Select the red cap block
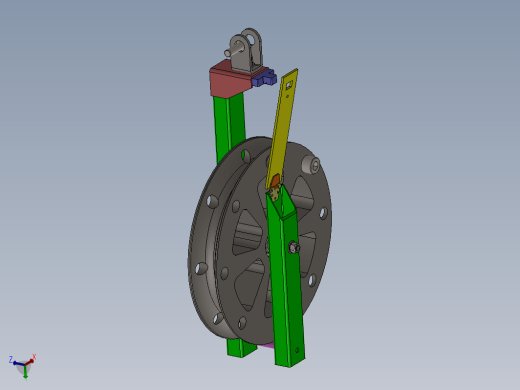The image size is (520, 390). click(x=230, y=82)
